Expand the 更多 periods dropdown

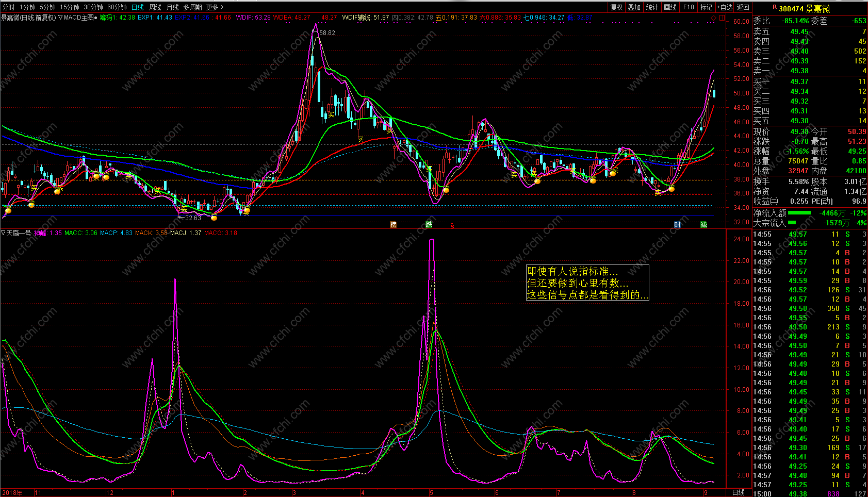215,7
